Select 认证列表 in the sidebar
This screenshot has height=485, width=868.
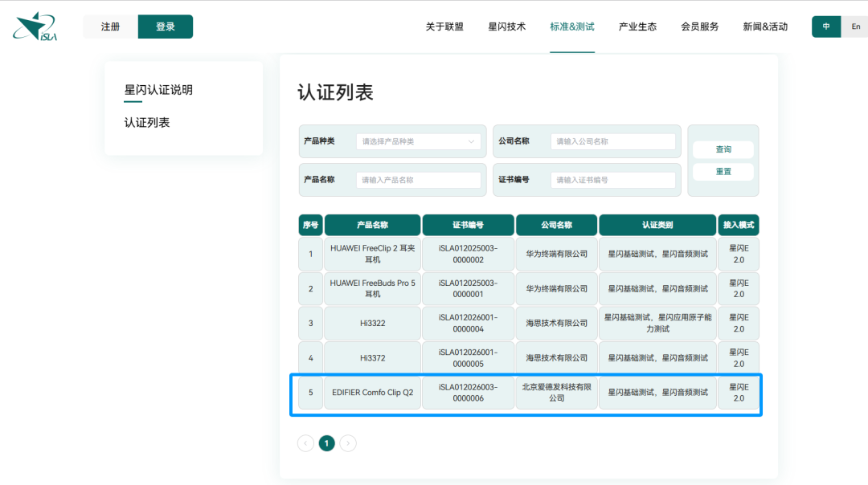[x=147, y=123]
